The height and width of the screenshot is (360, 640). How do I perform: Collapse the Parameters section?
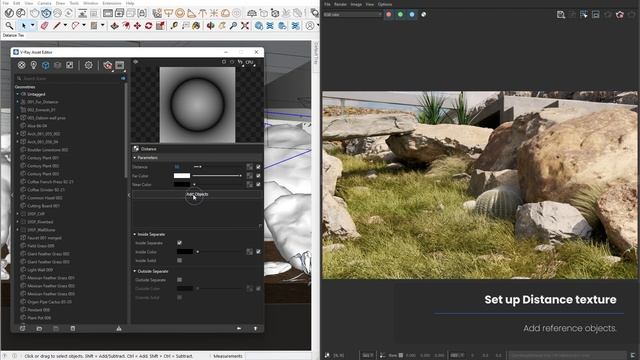coord(135,158)
